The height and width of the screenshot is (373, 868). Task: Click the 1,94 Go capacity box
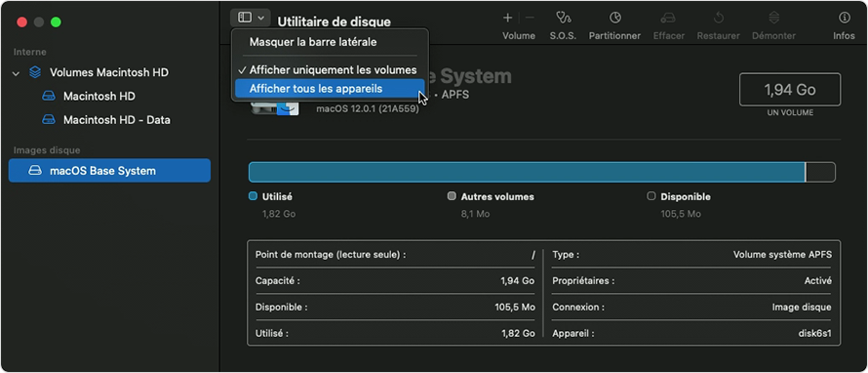[x=790, y=89]
